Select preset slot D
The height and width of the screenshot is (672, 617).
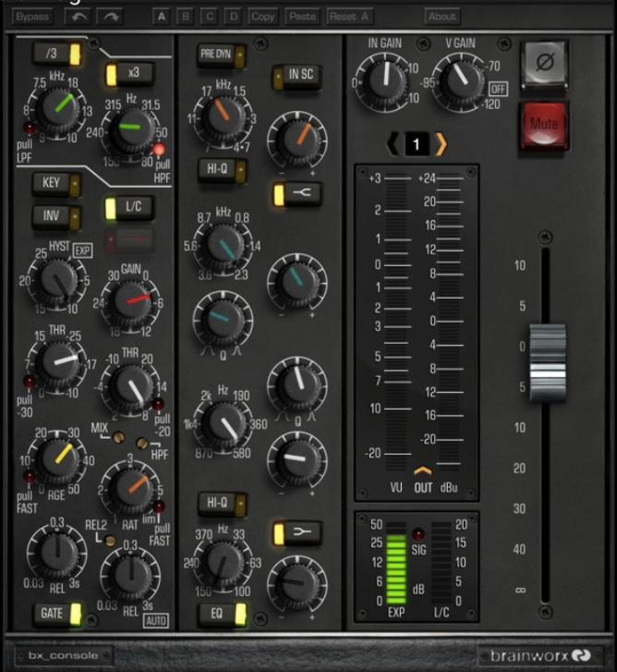pyautogui.click(x=234, y=17)
